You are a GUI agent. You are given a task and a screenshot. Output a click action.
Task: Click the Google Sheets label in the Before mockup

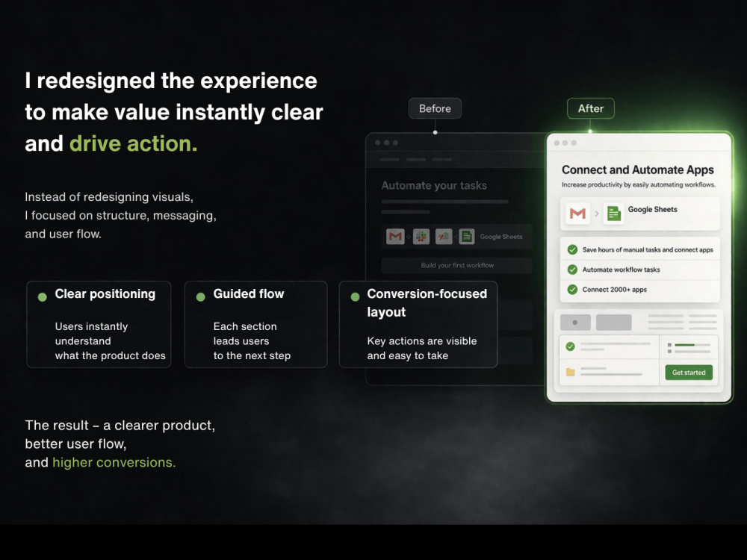pyautogui.click(x=501, y=237)
